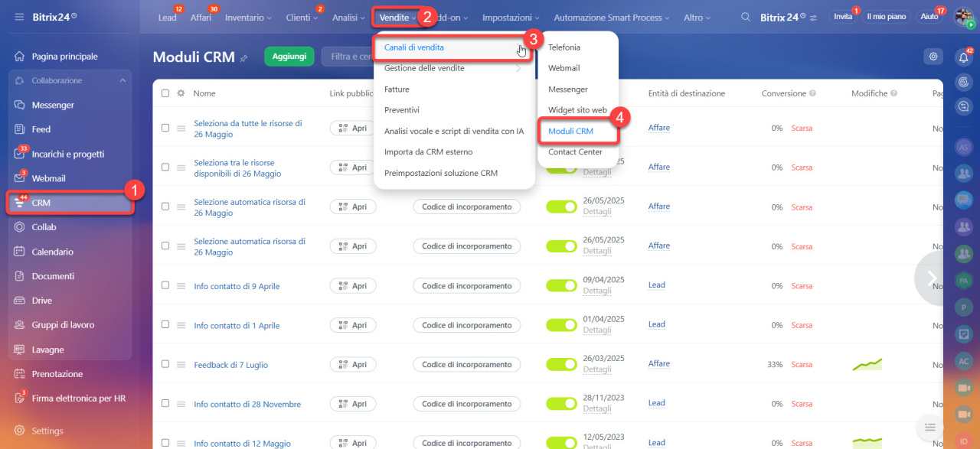Open the Feedback di 7 Luglio form link
This screenshot has height=449, width=980.
click(x=231, y=365)
